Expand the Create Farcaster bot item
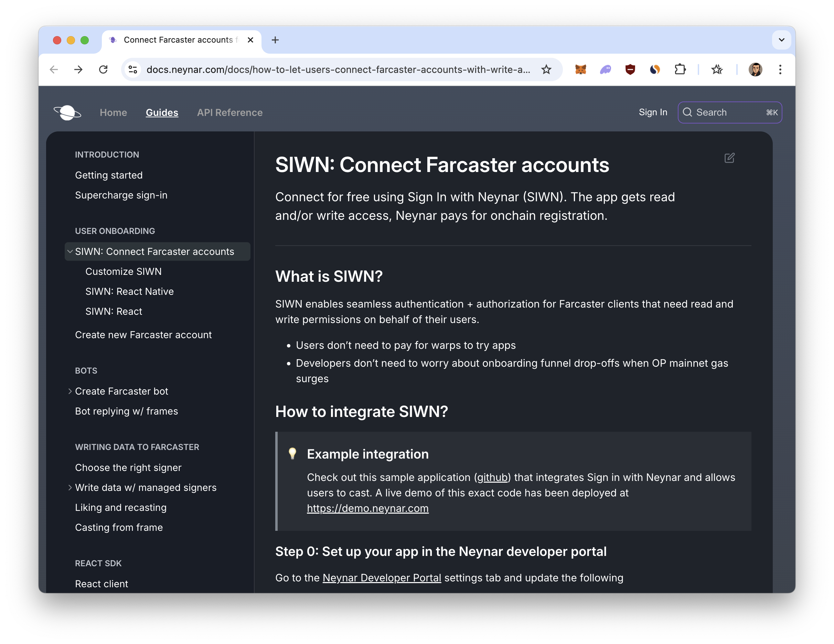 pos(70,391)
